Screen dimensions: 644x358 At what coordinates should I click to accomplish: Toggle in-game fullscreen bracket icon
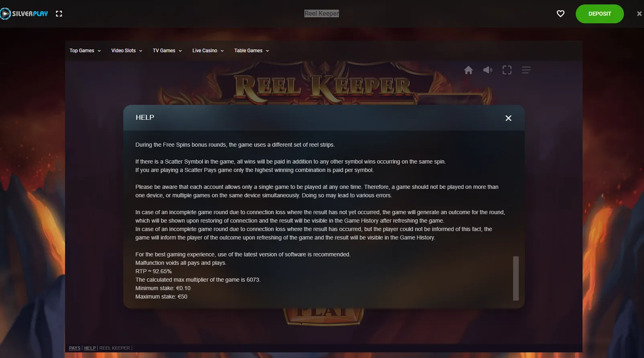[507, 70]
